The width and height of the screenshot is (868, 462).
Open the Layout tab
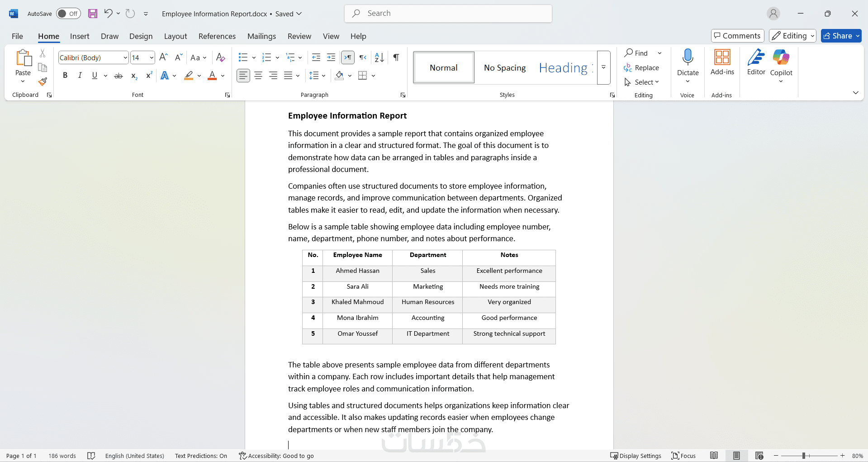175,36
